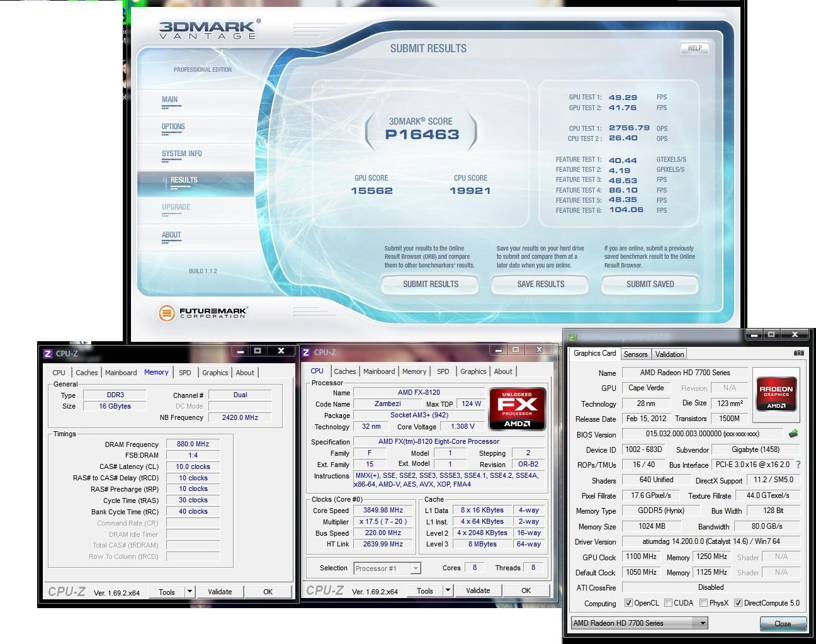The width and height of the screenshot is (816, 644).
Task: Toggle the OpenCL checkbox in GPU-Z
Action: (628, 603)
